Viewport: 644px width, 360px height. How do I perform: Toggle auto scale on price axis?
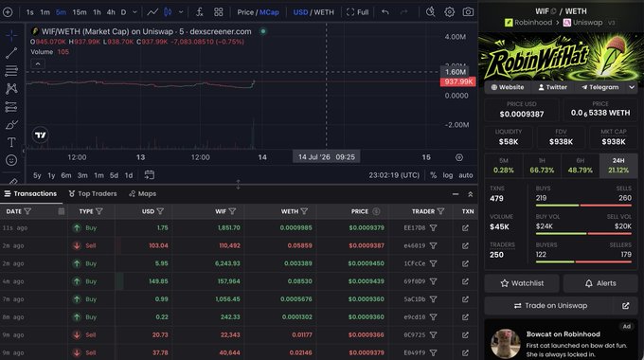tap(466, 175)
